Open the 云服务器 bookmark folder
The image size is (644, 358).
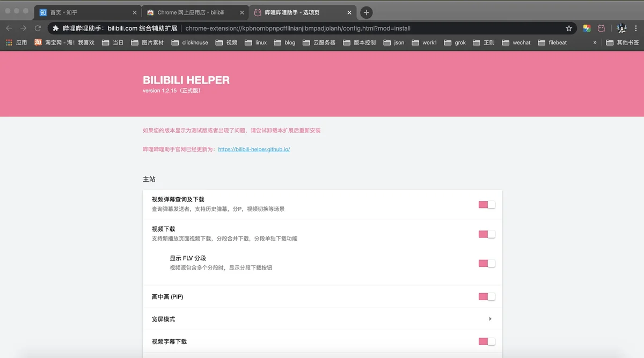(319, 42)
